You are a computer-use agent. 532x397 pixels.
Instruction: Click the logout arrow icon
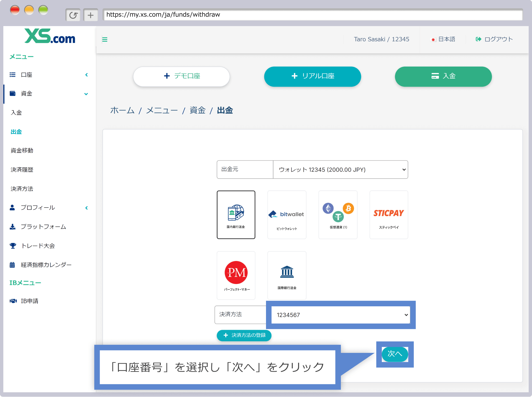(478, 39)
